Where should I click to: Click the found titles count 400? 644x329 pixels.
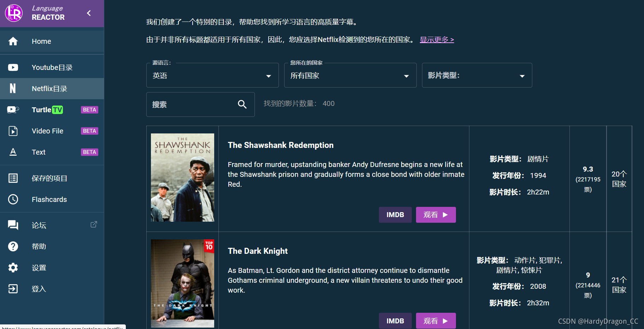pos(328,103)
